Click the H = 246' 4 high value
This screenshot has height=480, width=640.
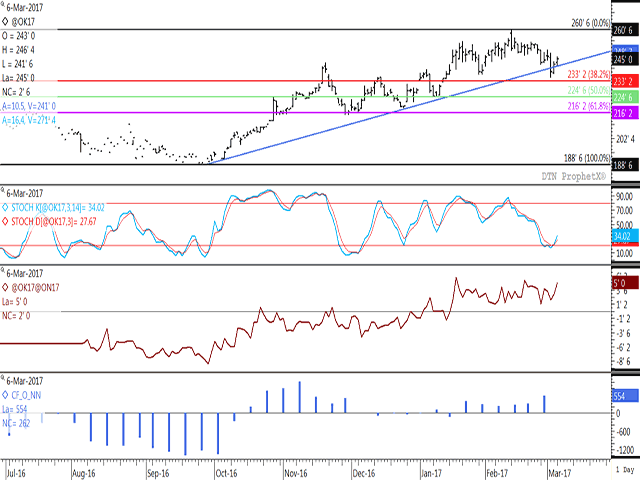18,50
